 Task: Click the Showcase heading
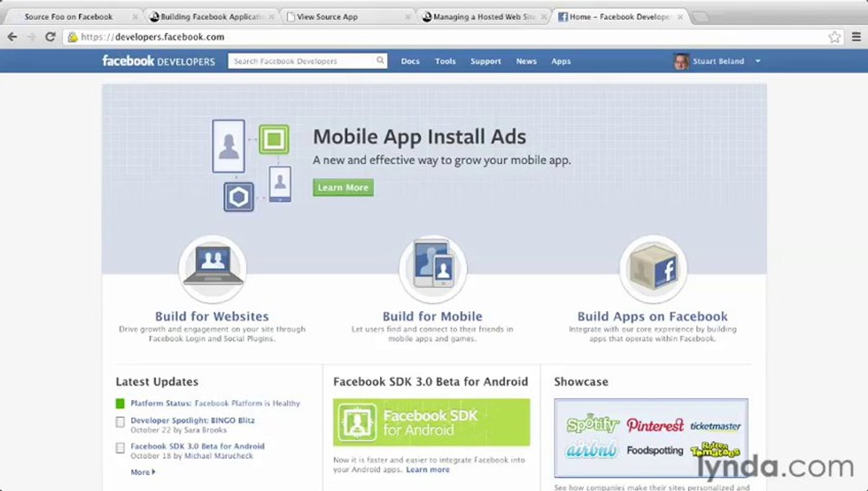[x=581, y=382]
